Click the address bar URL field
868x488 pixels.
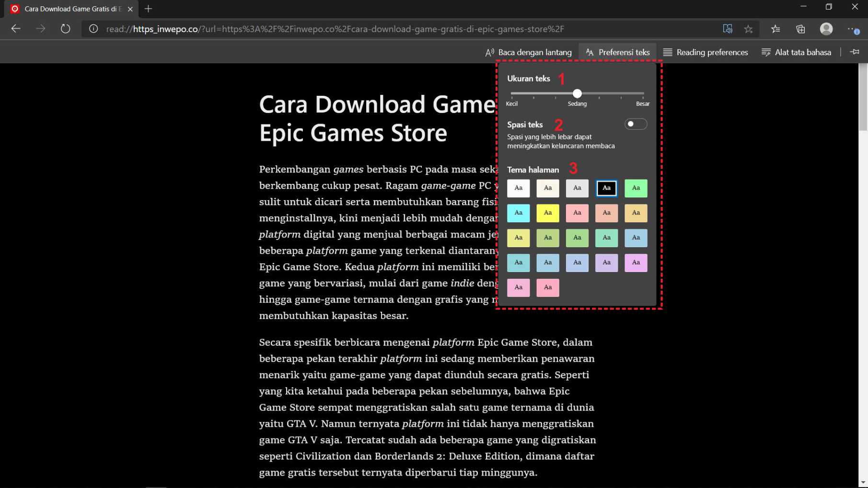336,29
